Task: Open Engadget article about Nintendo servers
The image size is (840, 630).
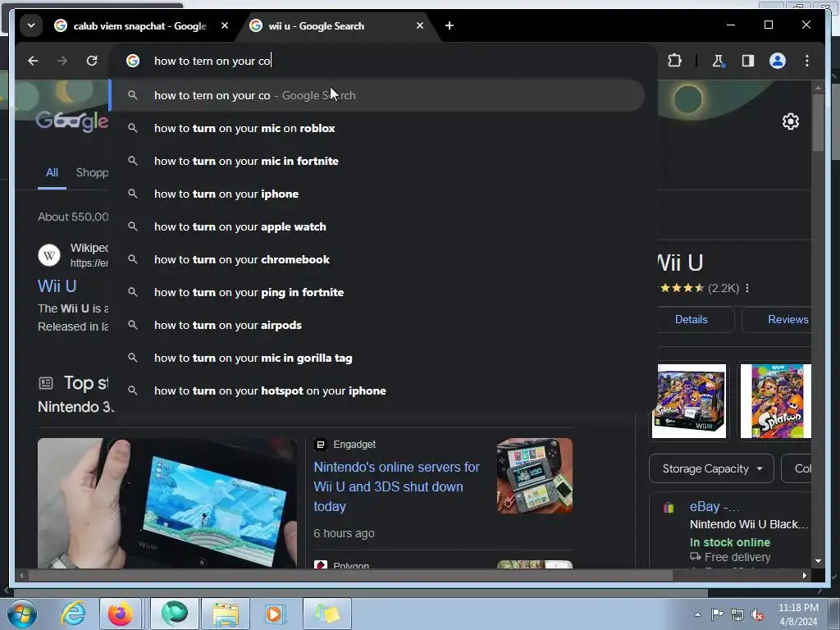Action: pos(396,486)
